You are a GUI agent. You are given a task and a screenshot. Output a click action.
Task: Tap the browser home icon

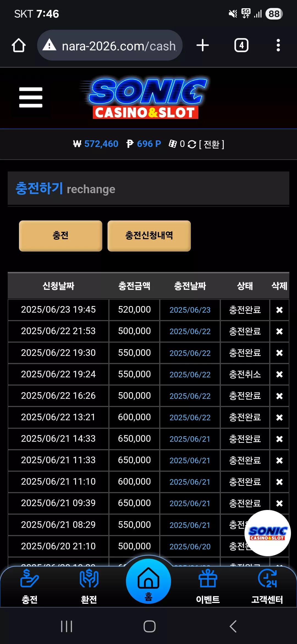pos(19,45)
